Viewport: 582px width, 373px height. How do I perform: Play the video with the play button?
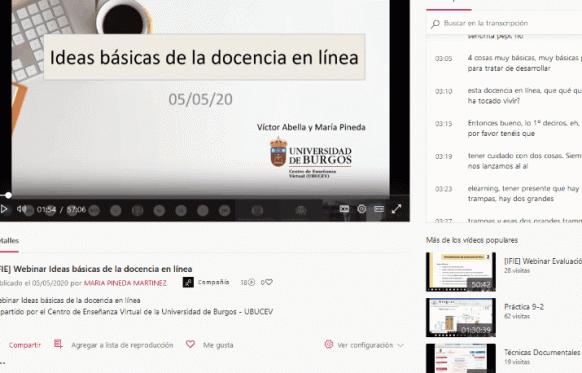tap(4, 209)
